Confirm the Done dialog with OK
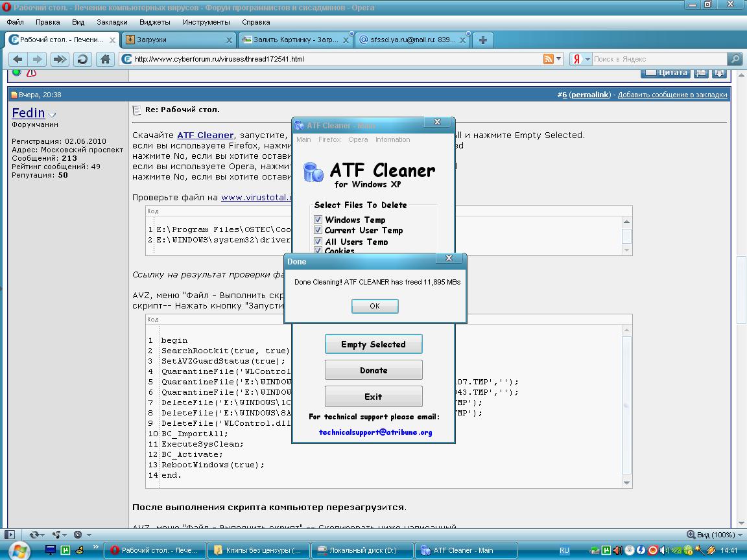The width and height of the screenshot is (747, 560). pyautogui.click(x=375, y=306)
